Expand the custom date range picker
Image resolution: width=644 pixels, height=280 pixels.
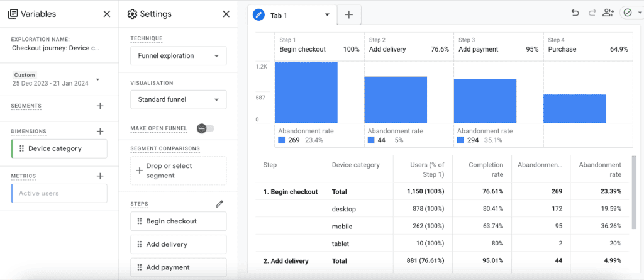coord(97,80)
